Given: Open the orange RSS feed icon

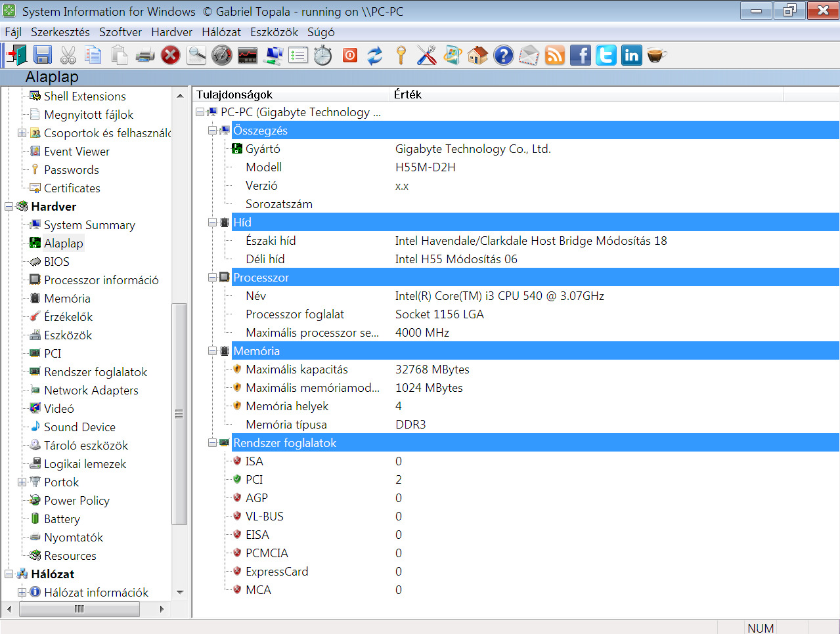Looking at the screenshot, I should click(555, 56).
